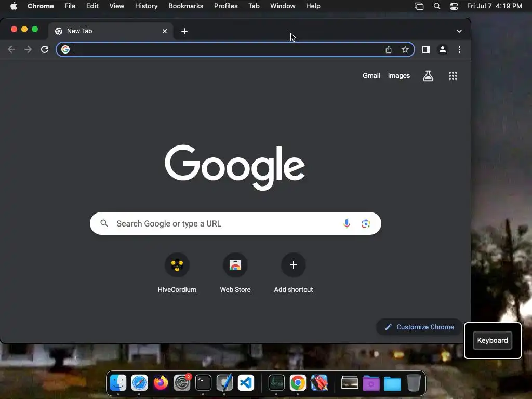Click the magnifier icon in the search box
Viewport: 532px width, 399px height.
pos(104,223)
